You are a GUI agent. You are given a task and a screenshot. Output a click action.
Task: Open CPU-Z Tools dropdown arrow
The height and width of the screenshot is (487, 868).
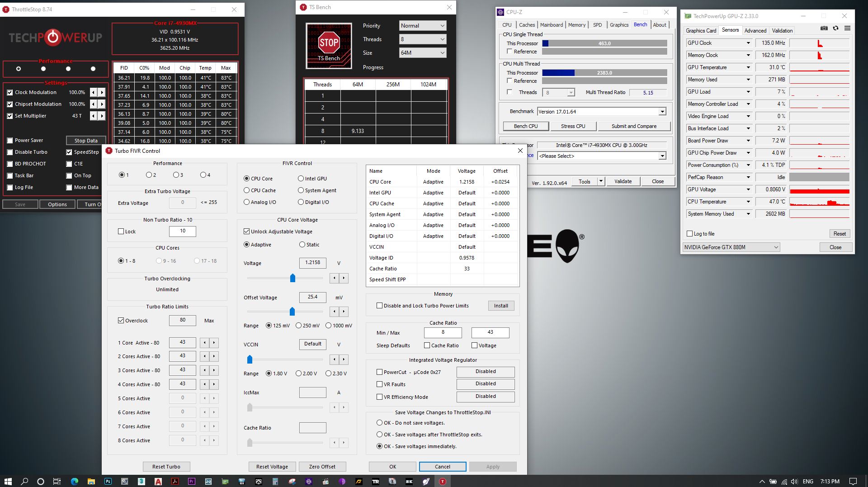[601, 181]
